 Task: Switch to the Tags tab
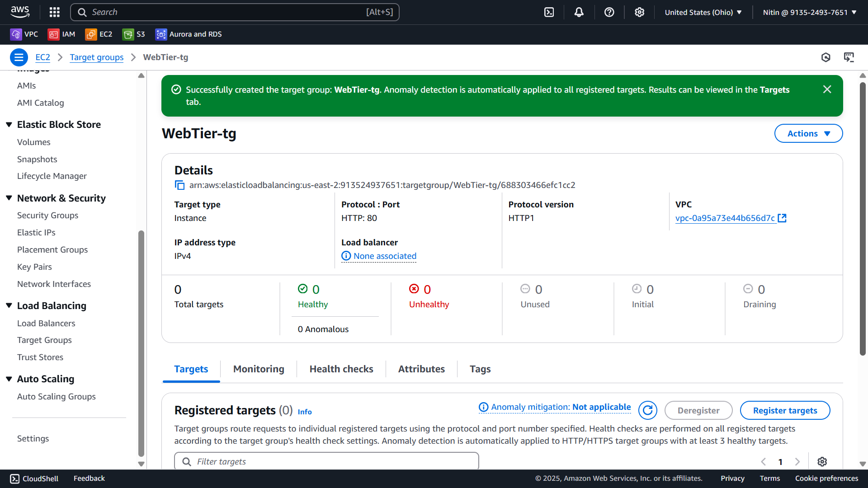[480, 369]
